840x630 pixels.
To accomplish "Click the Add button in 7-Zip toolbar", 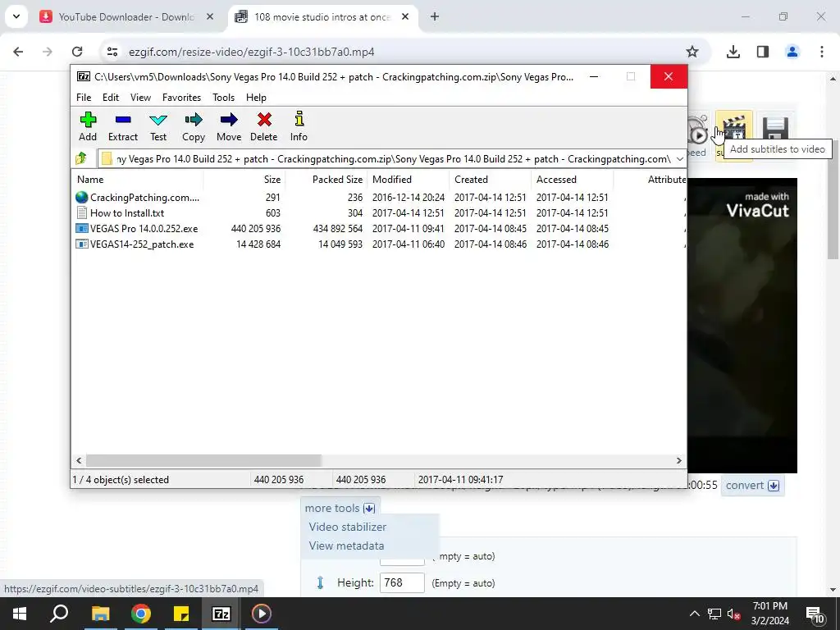I will point(88,127).
